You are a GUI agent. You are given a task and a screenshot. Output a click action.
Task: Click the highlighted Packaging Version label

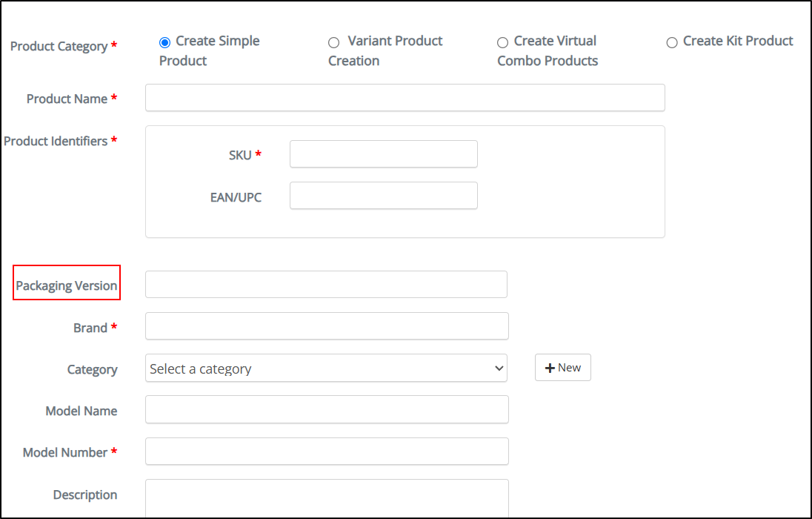coord(67,285)
